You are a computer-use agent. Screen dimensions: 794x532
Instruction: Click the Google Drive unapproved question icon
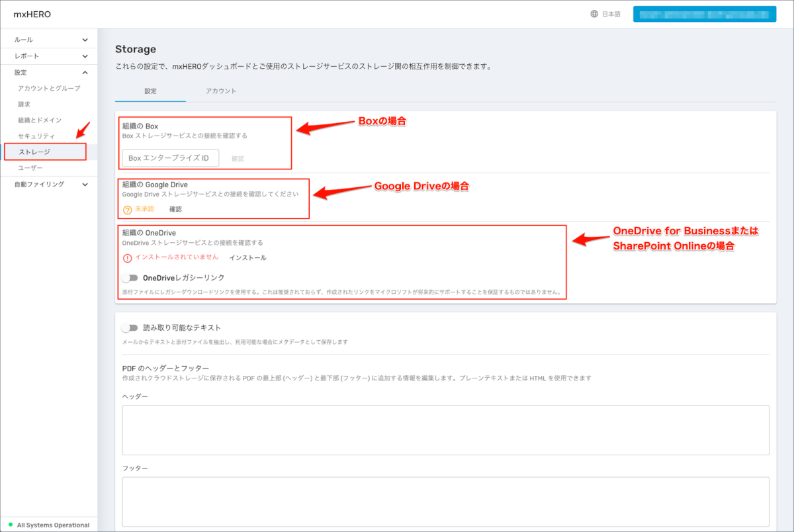click(128, 210)
